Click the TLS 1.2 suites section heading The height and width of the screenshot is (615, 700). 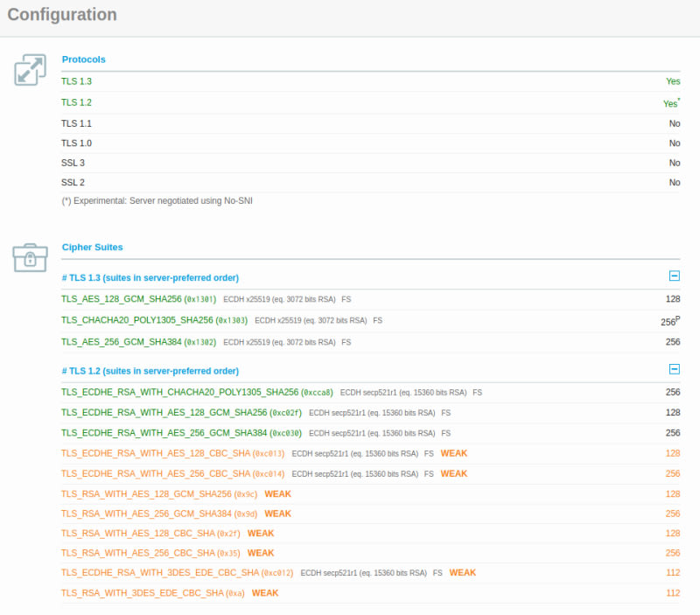[150, 371]
